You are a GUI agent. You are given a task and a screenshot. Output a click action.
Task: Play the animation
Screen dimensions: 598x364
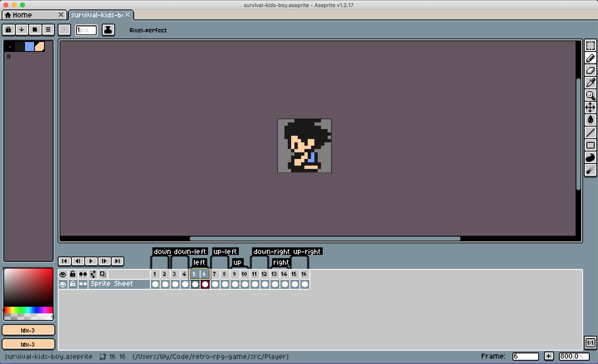pos(91,261)
